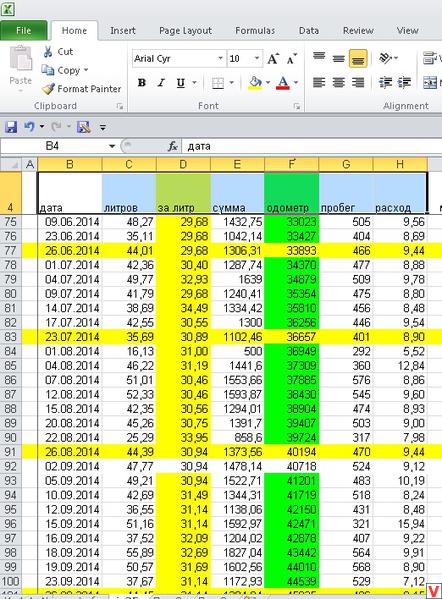
Task: Select row 91 header
Action: 11,452
